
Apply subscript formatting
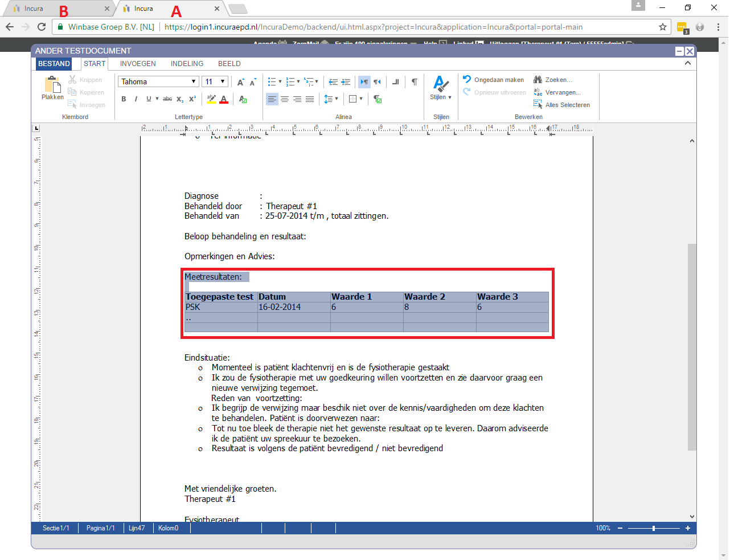click(x=180, y=99)
